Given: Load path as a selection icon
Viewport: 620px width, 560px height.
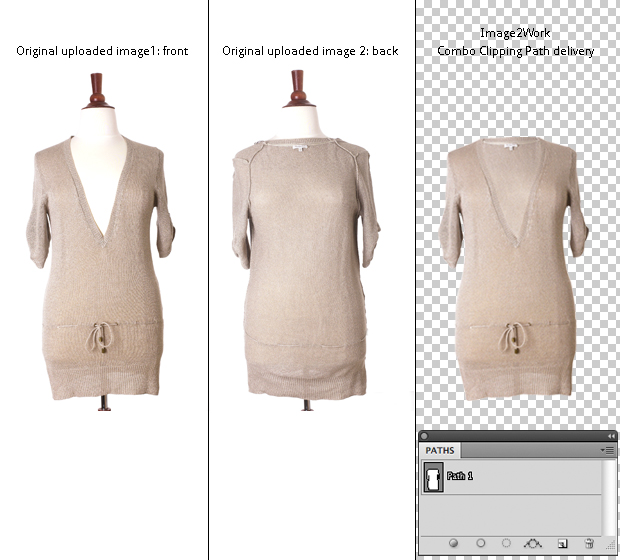Looking at the screenshot, I should [506, 543].
